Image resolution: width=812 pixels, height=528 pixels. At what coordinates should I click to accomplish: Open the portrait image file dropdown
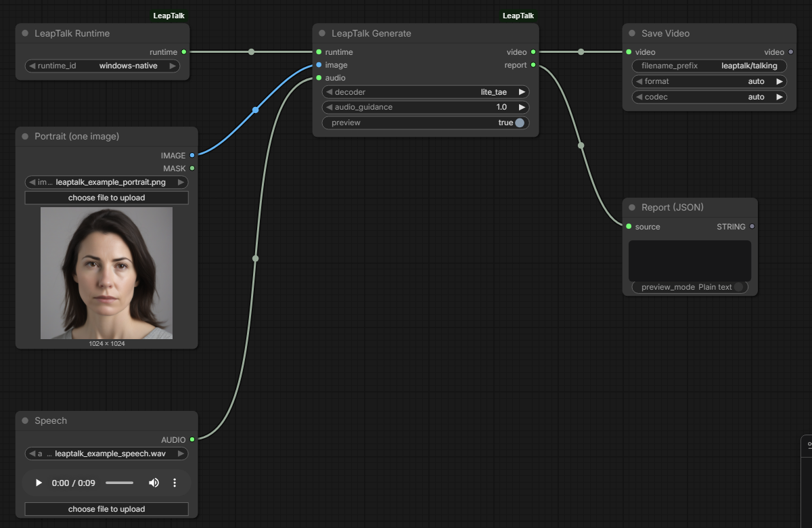[x=106, y=182]
